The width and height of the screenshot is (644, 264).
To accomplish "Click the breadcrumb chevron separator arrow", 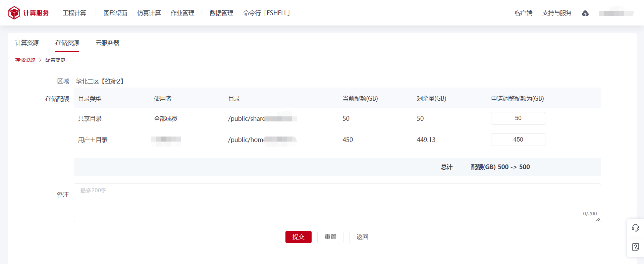I will (x=40, y=60).
